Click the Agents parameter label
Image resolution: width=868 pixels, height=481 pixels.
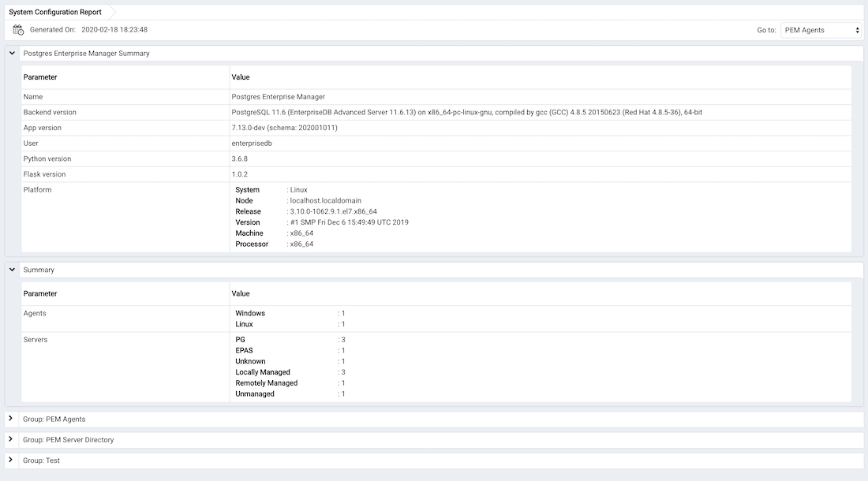(x=35, y=313)
